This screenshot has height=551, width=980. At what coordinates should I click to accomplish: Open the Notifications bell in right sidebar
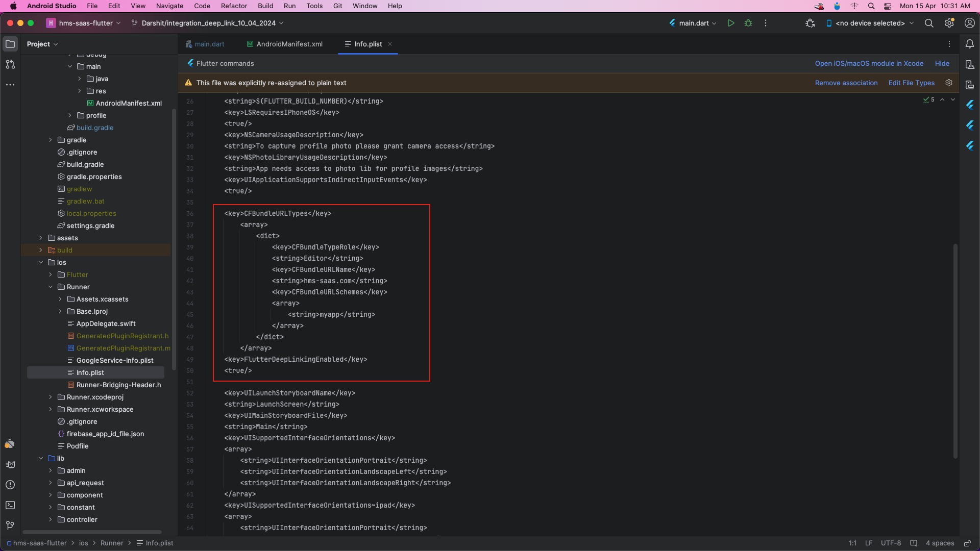(x=970, y=44)
